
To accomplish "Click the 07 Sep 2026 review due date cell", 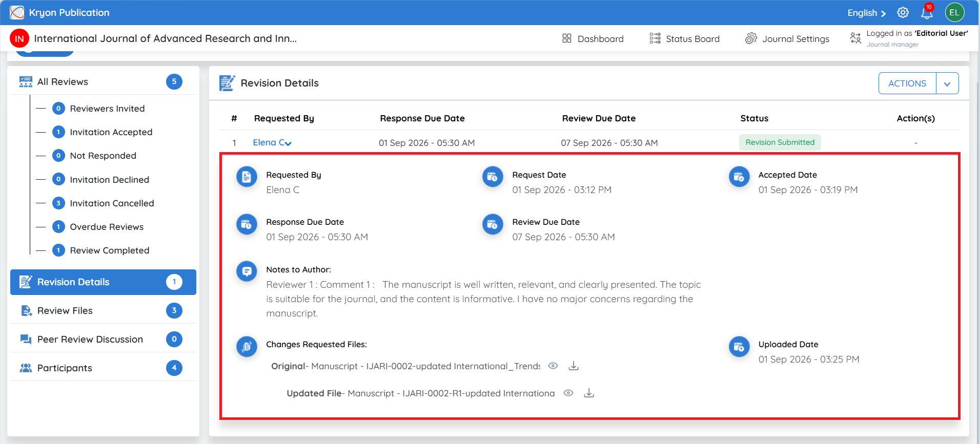I will (609, 143).
